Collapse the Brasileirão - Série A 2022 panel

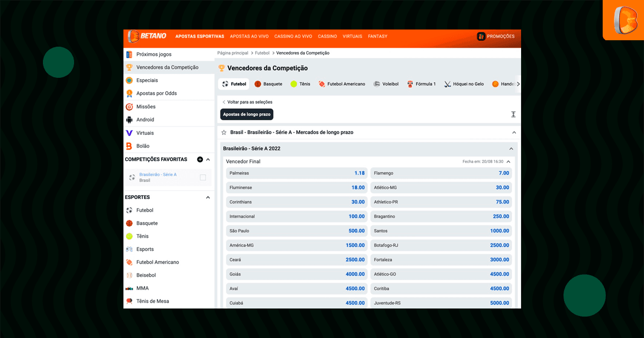tap(511, 149)
